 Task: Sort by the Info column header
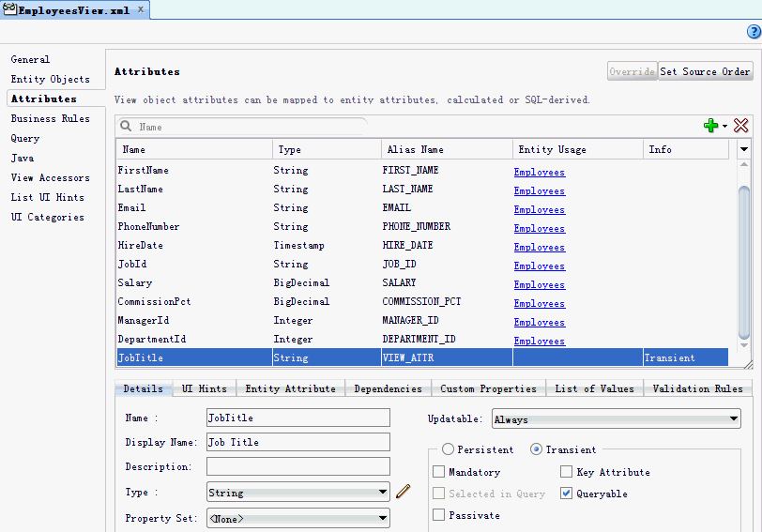tap(686, 149)
